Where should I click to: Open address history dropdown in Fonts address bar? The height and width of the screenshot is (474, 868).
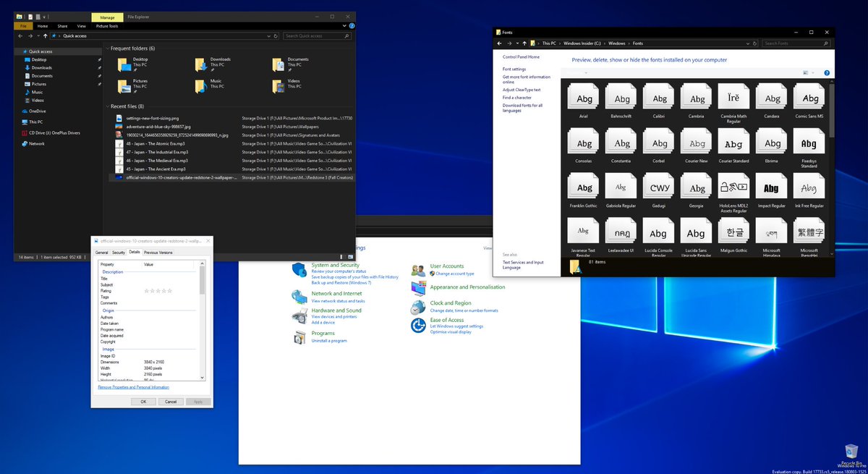coord(749,43)
